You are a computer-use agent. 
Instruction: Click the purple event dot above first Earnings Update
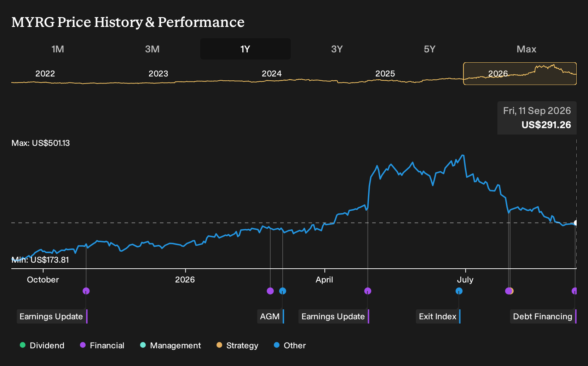(x=86, y=291)
